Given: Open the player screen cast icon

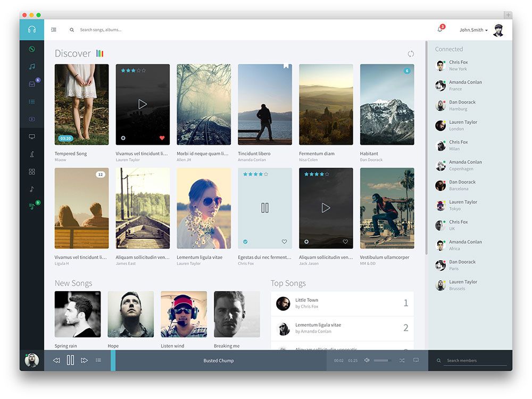Looking at the screenshot, I should (416, 360).
